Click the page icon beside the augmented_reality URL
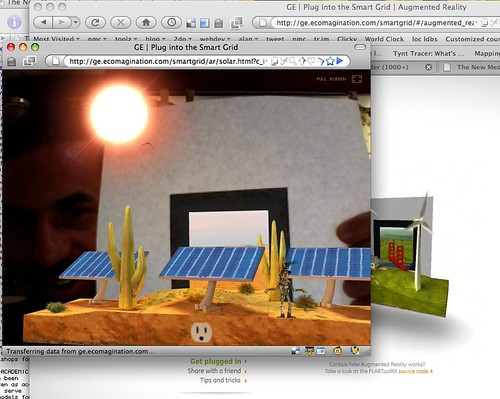 (263, 23)
